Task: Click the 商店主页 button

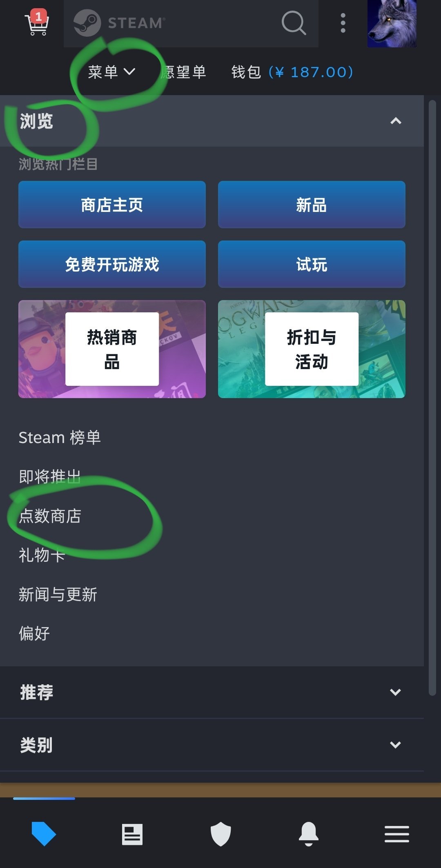Action: (112, 205)
